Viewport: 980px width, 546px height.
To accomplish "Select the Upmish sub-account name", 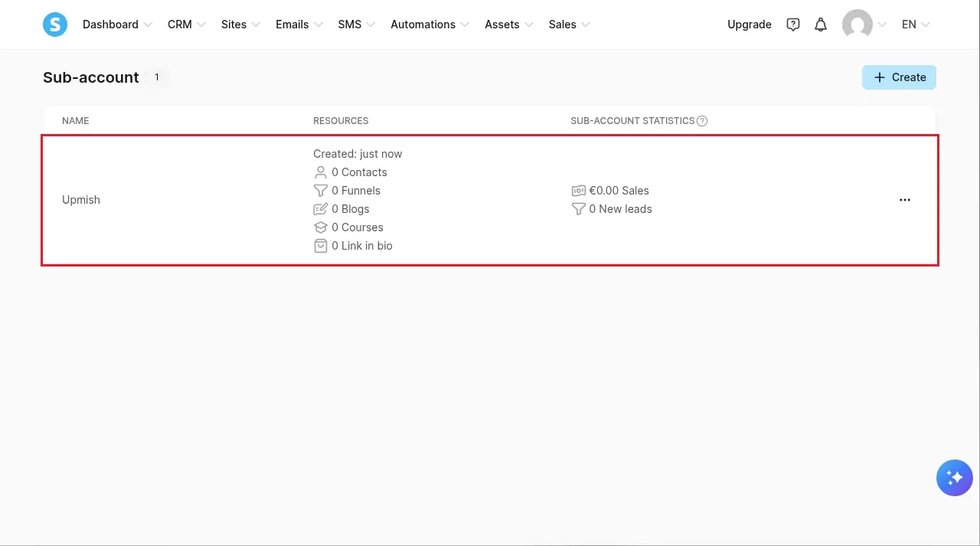I will (81, 200).
